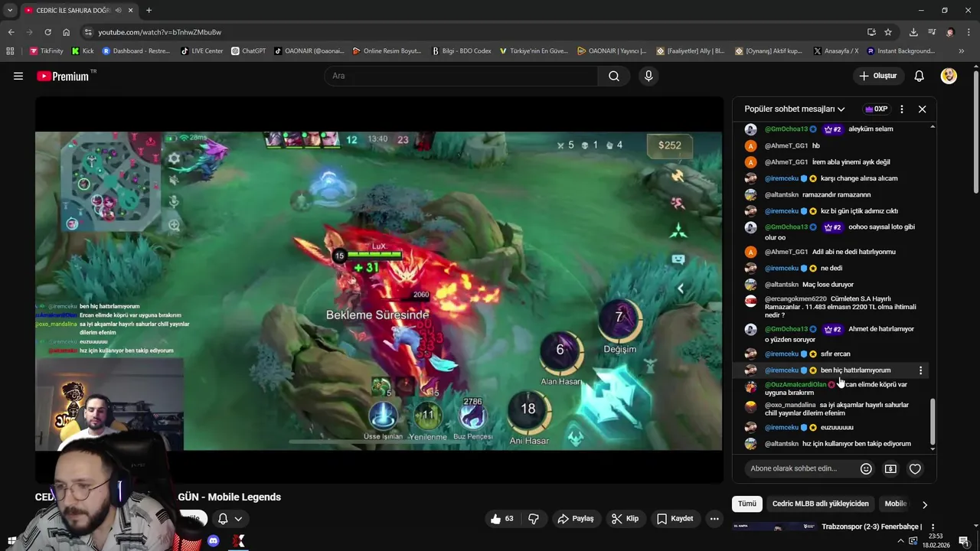Screen dimensions: 980x551
Task: Open the browser apps grid shortcut
Action: pyautogui.click(x=10, y=51)
